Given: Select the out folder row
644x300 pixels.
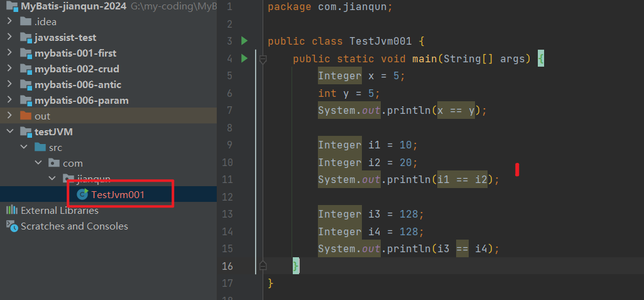Looking at the screenshot, I should [109, 116].
